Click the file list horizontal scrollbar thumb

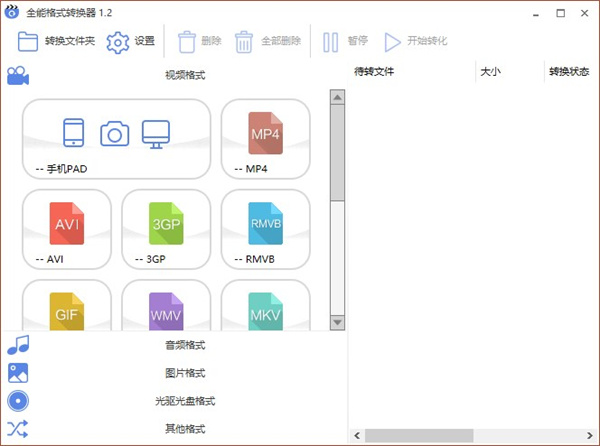click(x=419, y=435)
